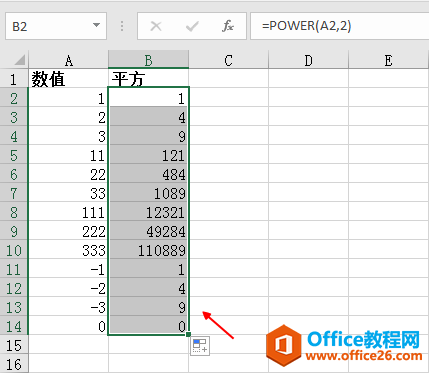
Task: Click cell A14 containing 0
Action: tap(69, 325)
